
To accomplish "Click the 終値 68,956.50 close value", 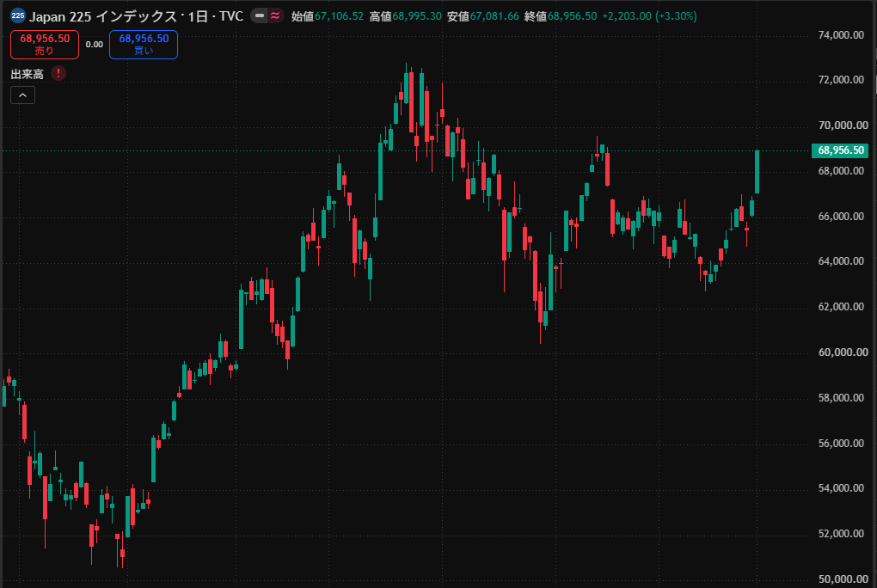I will click(561, 16).
